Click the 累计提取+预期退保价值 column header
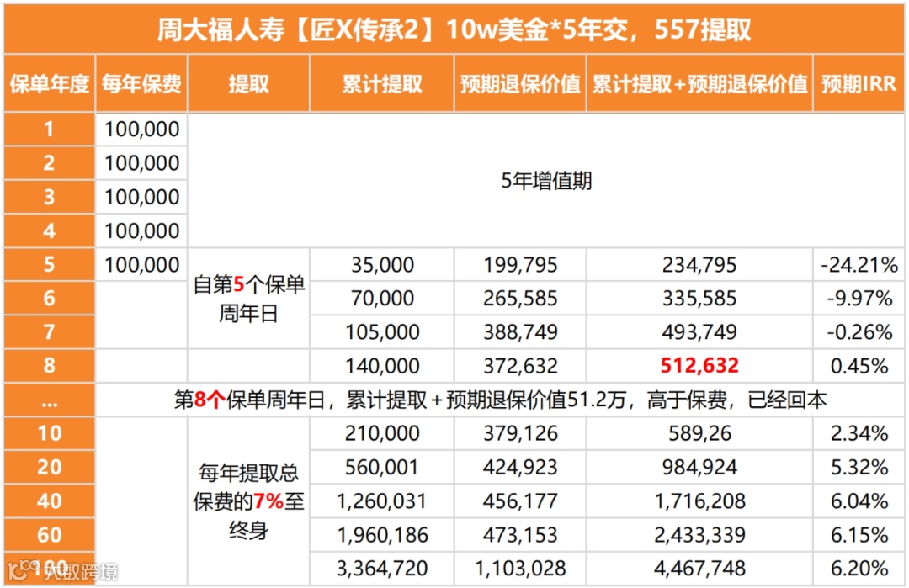Image resolution: width=909 pixels, height=588 pixels. (699, 84)
